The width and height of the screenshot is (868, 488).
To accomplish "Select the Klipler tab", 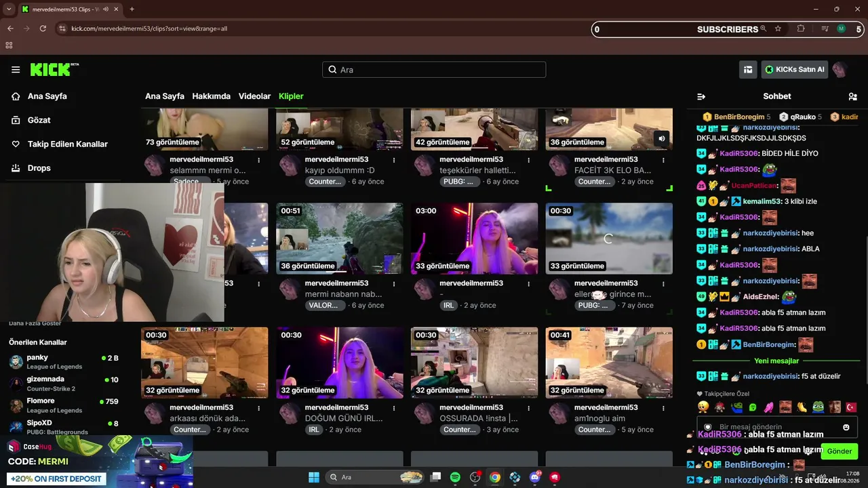I will [291, 96].
